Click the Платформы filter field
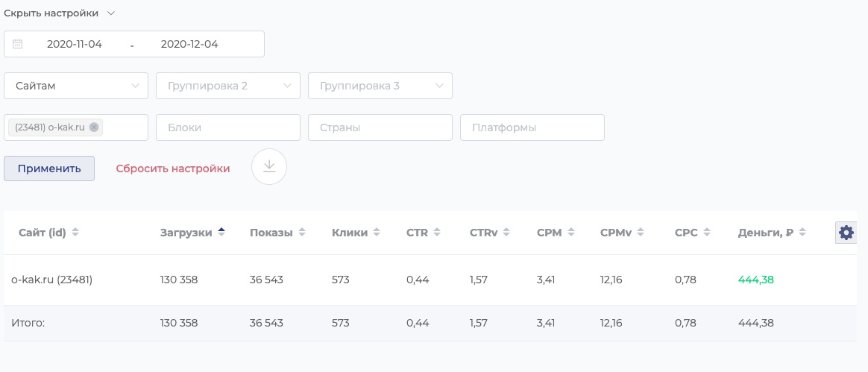The height and width of the screenshot is (372, 868). (x=532, y=127)
